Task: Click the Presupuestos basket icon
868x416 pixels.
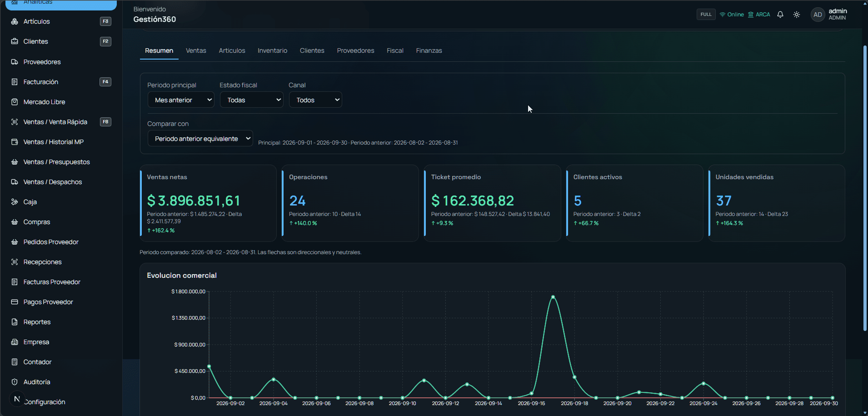Action: [15, 162]
